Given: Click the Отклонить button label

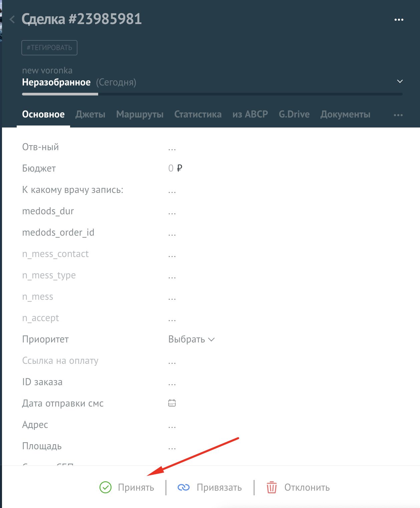Looking at the screenshot, I should tap(307, 487).
